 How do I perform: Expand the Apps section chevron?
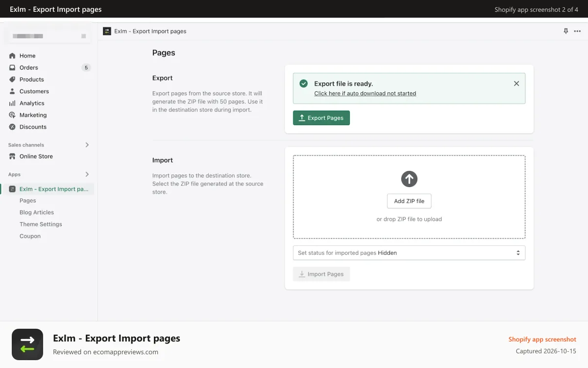(87, 174)
